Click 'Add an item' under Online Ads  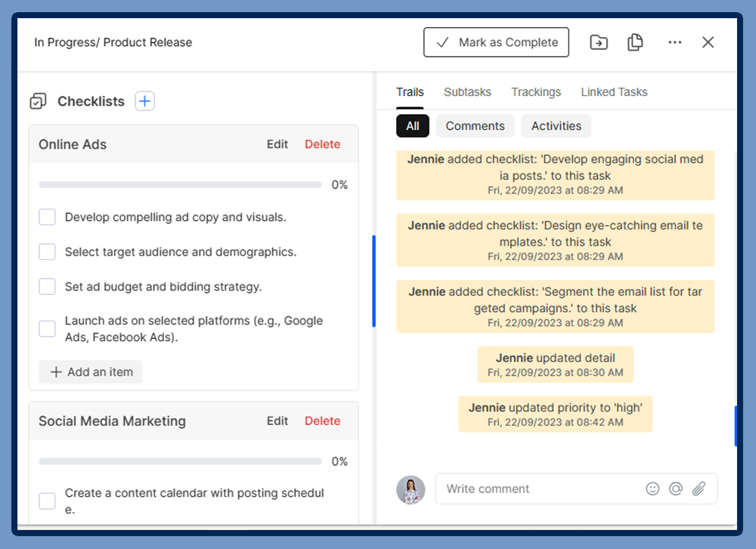tap(91, 372)
